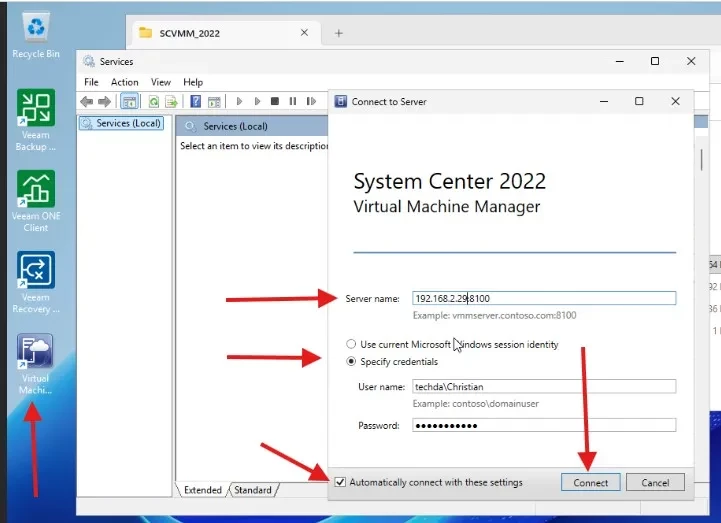Click Export List icon in Services toolbar
The width and height of the screenshot is (721, 523).
[172, 101]
